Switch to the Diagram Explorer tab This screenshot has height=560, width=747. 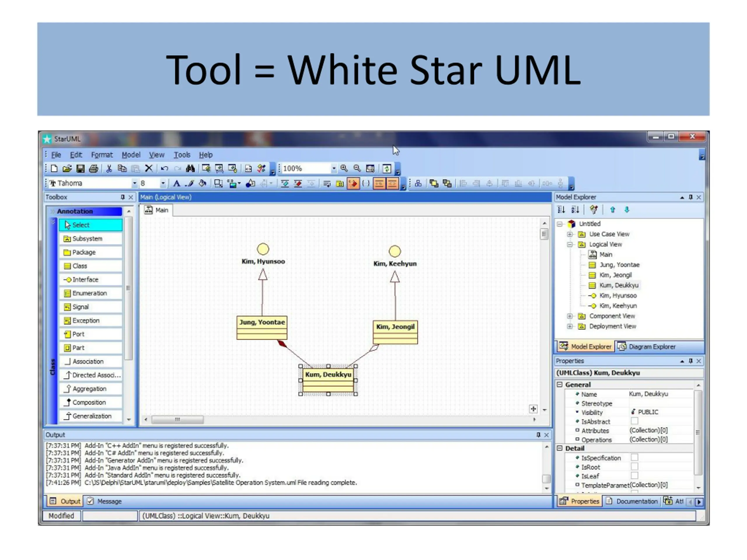(647, 347)
